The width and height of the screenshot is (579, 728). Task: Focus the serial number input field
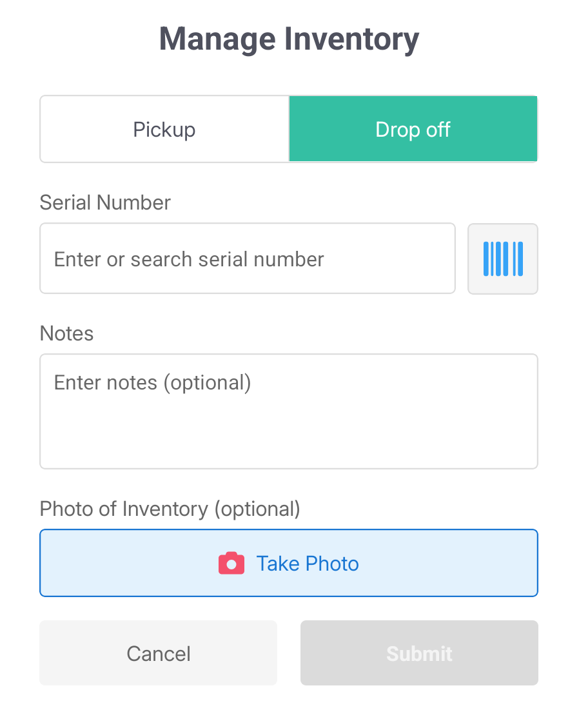[x=248, y=259]
